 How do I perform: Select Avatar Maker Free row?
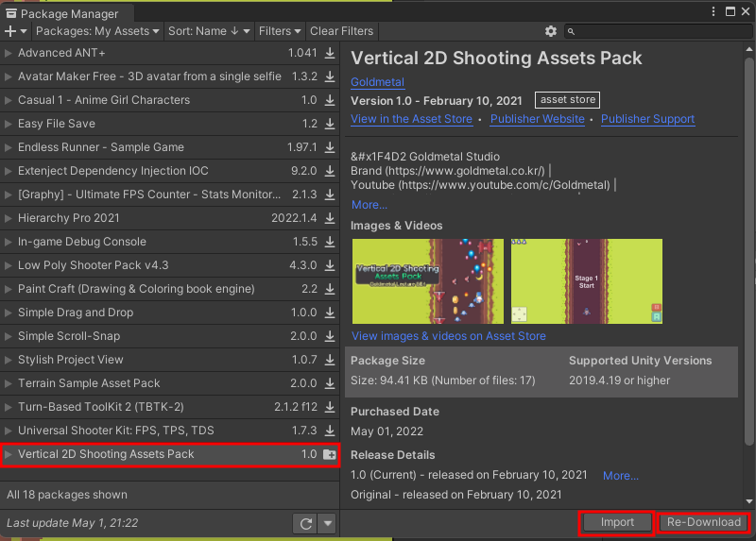170,76
